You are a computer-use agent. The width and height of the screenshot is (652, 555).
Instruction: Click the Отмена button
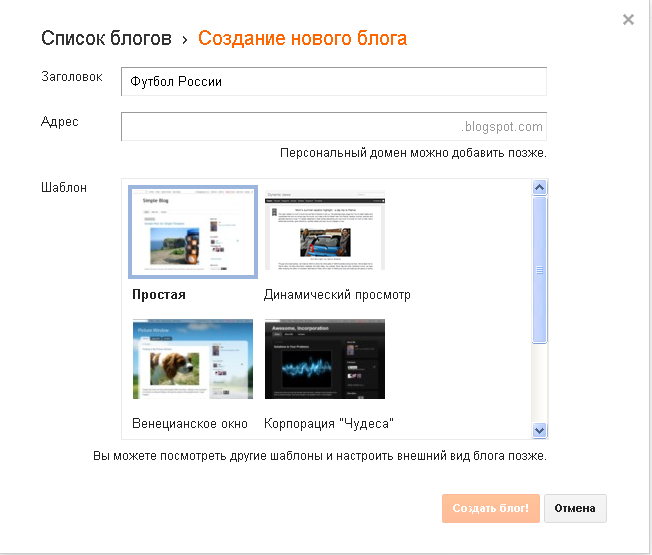575,508
